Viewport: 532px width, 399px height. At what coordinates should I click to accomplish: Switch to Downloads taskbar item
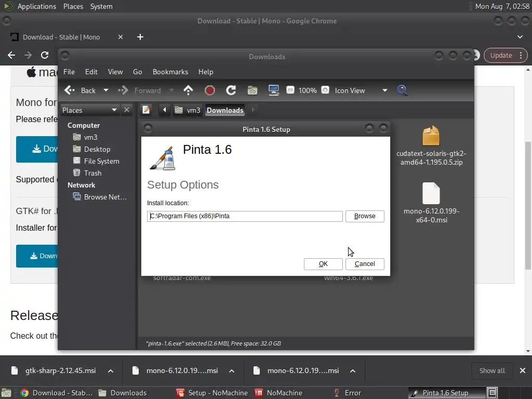123,393
